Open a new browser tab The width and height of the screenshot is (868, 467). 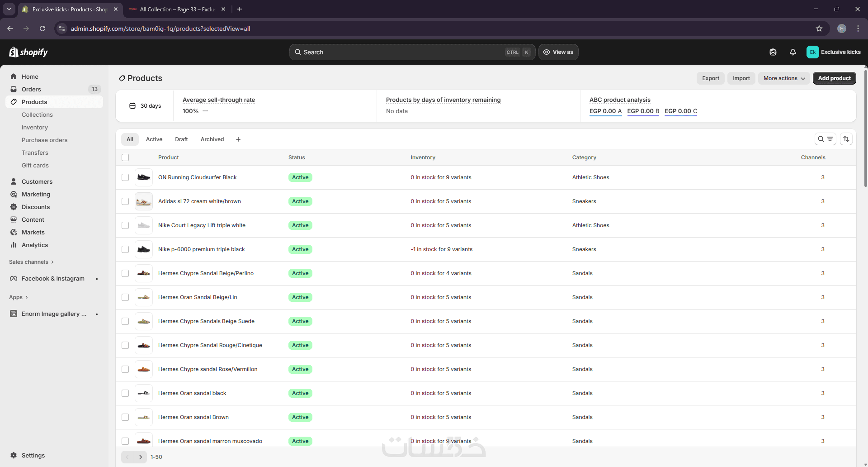coord(240,9)
